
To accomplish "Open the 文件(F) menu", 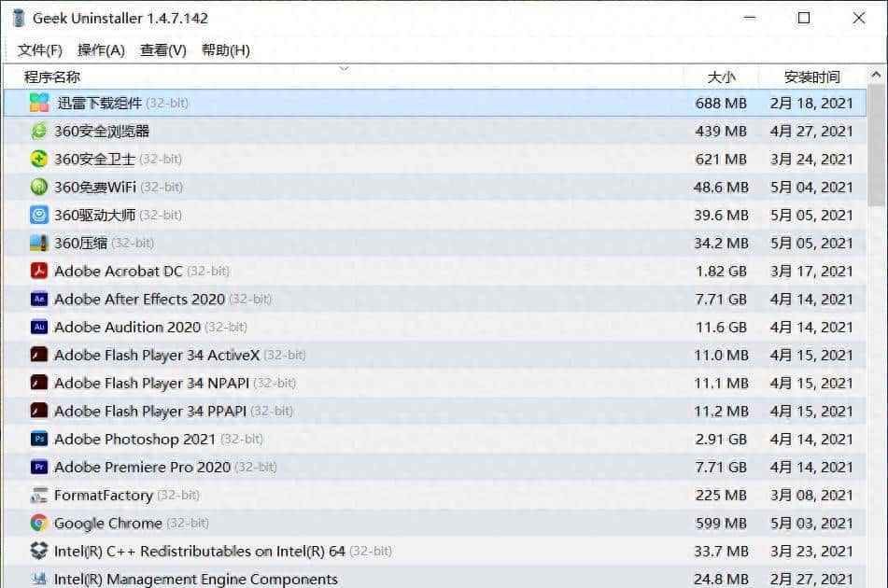I will click(x=39, y=50).
